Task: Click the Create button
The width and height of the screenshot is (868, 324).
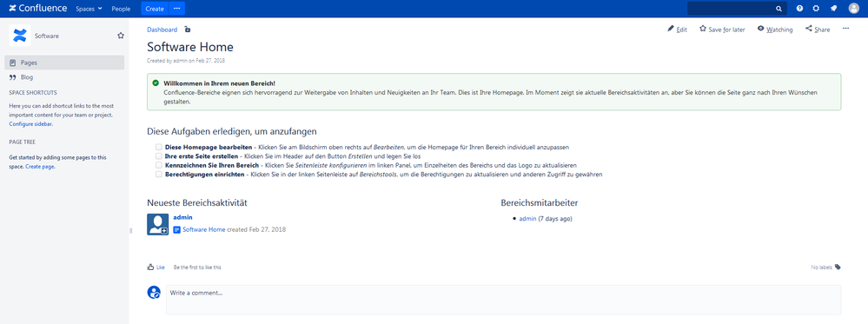Action: click(x=155, y=9)
